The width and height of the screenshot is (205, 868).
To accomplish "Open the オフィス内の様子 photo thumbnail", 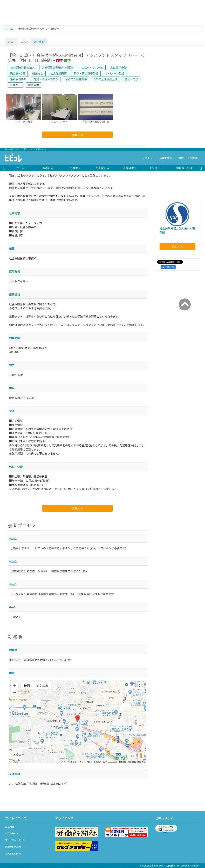I will [23, 107].
